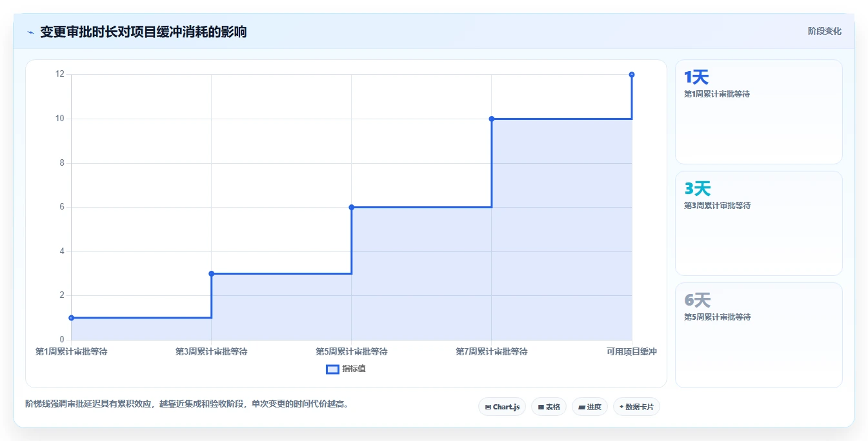This screenshot has width=868, height=441.
Task: Click the chart title 变更审批时长对项目缓冲消耗的影响
Action: [143, 32]
